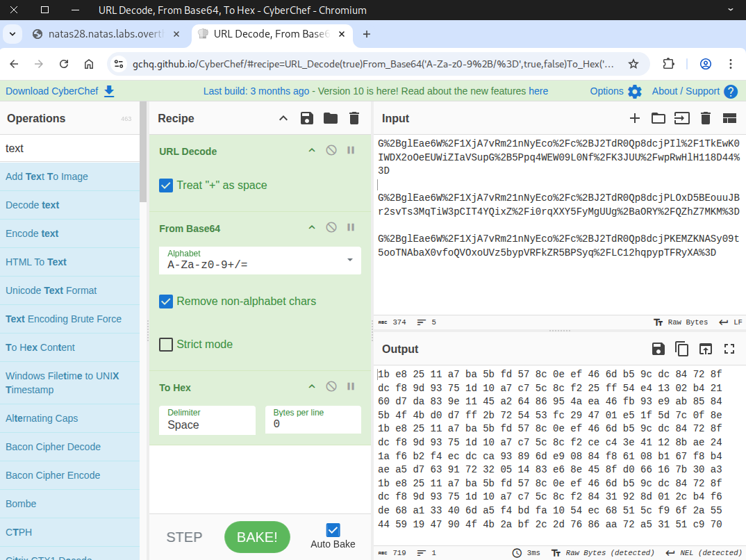Image resolution: width=746 pixels, height=560 pixels.
Task: Set breakpoint on the To Hex operation
Action: 351,387
